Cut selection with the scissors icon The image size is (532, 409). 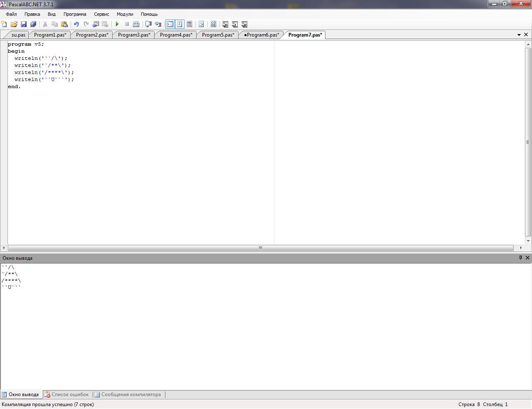click(45, 24)
